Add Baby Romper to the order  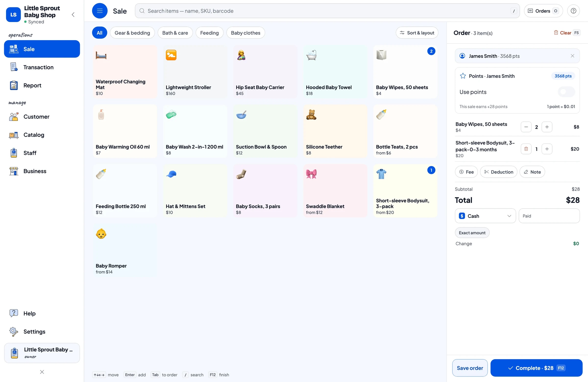tap(125, 250)
